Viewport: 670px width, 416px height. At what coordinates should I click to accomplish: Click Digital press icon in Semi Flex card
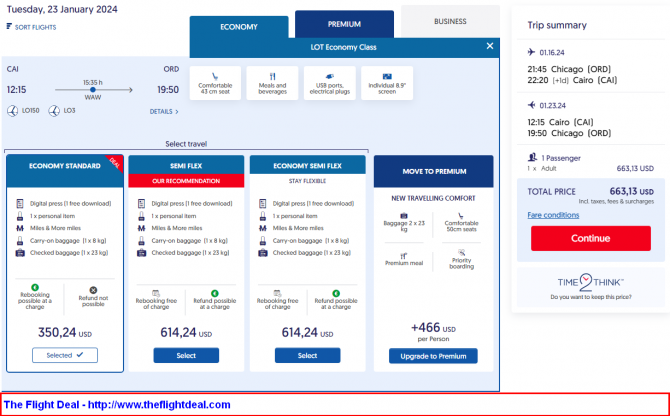pos(141,204)
